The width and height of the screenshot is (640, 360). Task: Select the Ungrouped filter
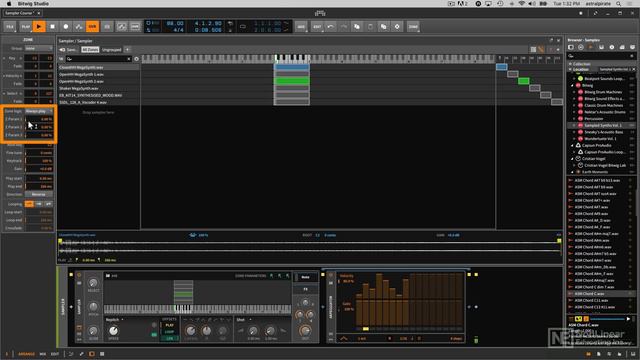click(x=111, y=50)
